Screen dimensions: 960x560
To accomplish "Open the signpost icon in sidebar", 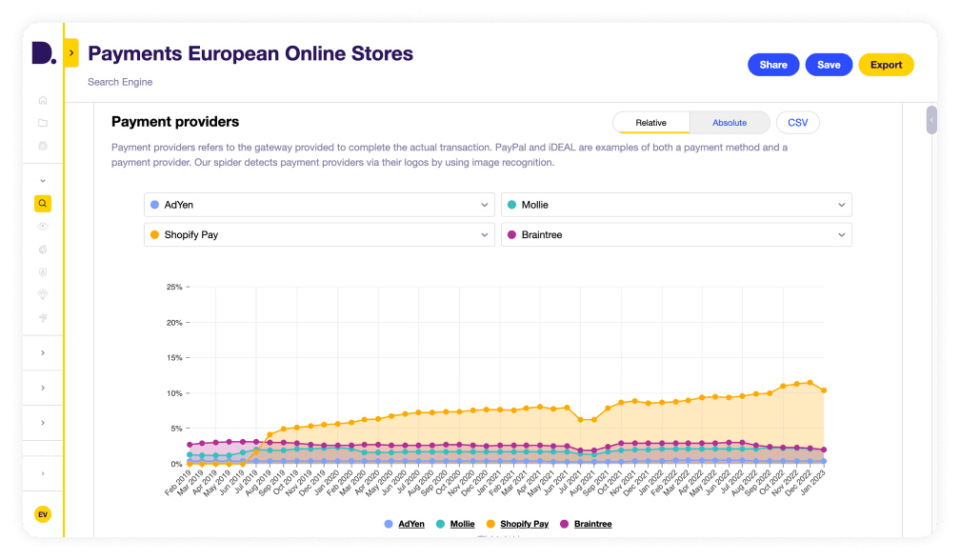I will [43, 318].
